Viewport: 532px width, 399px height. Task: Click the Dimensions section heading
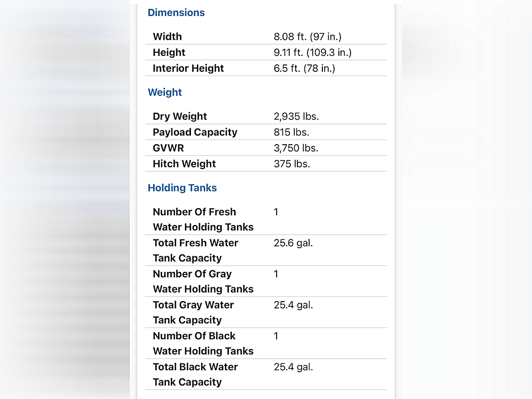(176, 13)
